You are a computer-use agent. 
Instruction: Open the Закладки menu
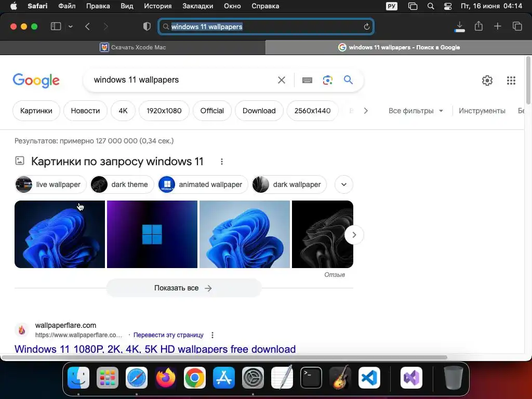198,6
